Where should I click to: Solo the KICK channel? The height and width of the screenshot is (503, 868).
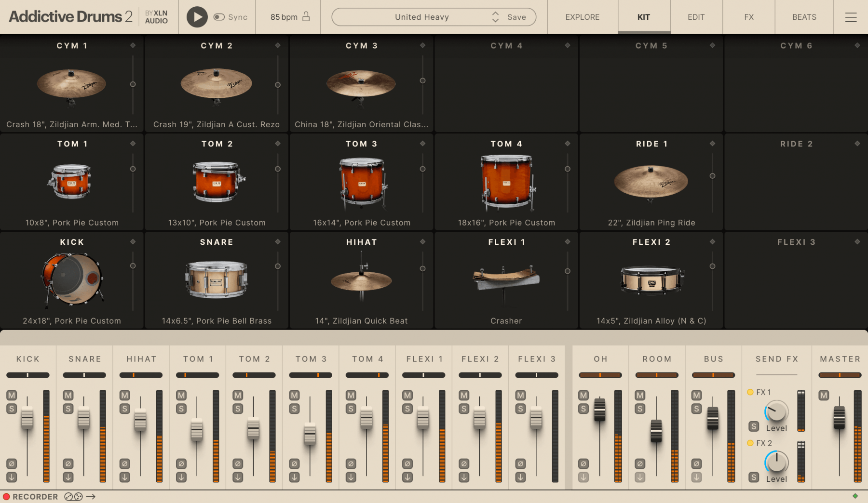pyautogui.click(x=12, y=409)
